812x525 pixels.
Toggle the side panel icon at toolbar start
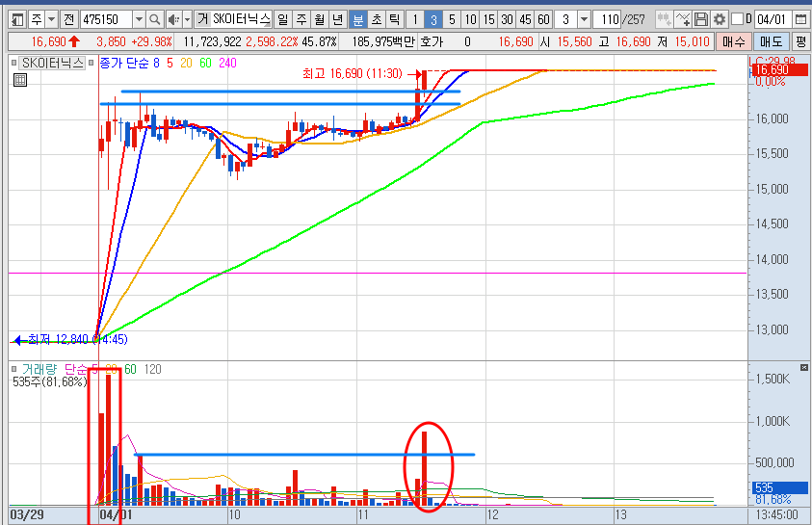[x=17, y=20]
